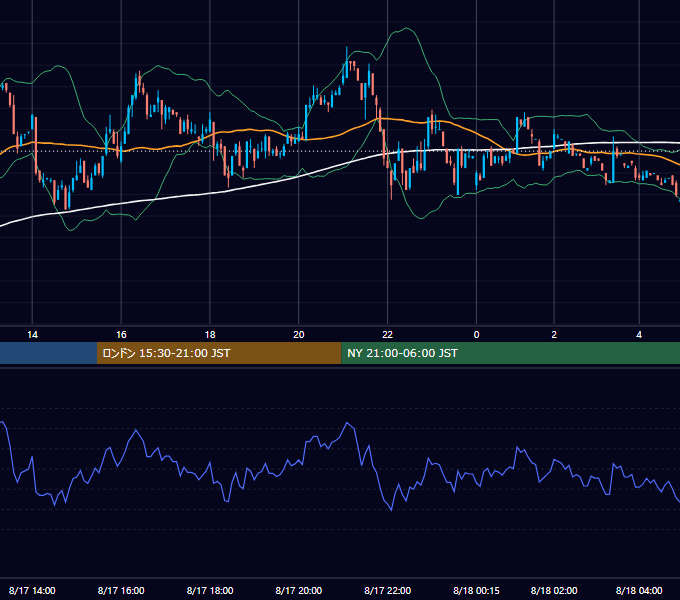Select the 8/17 20:00 time label

tap(299, 590)
